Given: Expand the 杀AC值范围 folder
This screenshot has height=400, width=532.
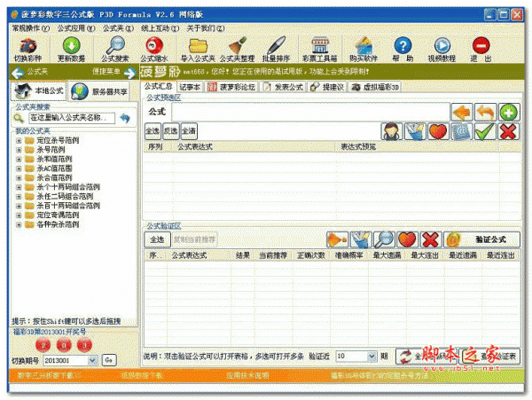Looking at the screenshot, I should [19, 169].
